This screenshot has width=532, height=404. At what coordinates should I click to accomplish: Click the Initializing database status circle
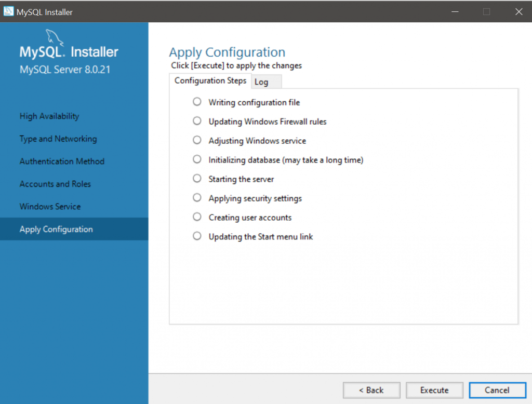point(197,159)
